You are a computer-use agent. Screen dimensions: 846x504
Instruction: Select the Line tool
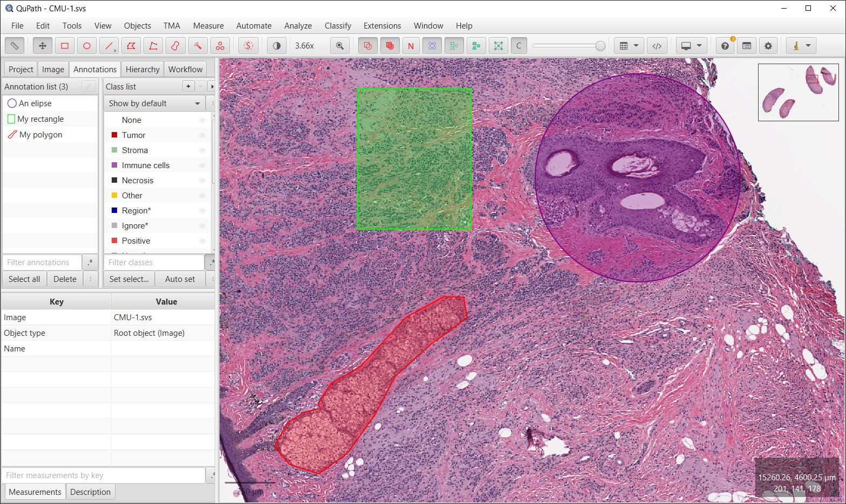(109, 46)
